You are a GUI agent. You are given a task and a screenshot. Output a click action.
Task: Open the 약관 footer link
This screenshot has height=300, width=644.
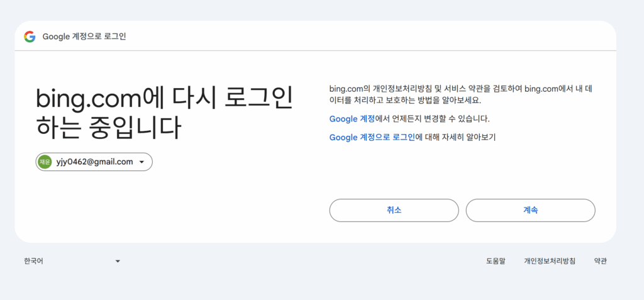click(600, 261)
